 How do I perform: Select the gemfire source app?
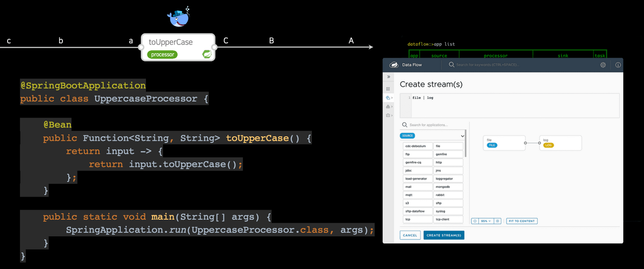click(x=448, y=154)
